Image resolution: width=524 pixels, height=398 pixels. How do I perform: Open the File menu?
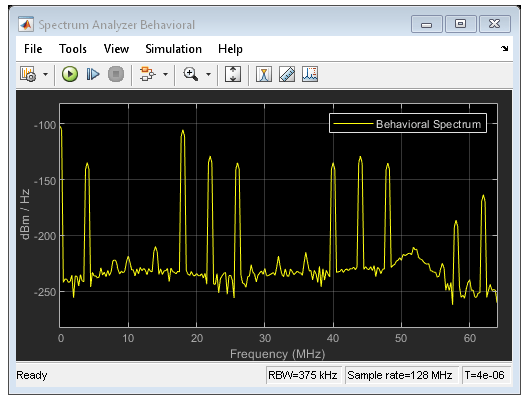pyautogui.click(x=33, y=49)
